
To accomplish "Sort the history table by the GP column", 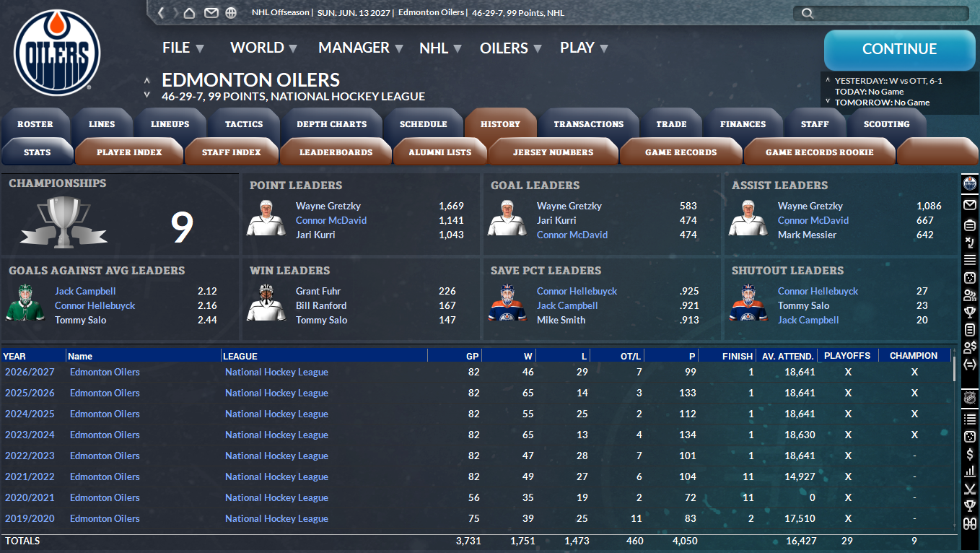I will pyautogui.click(x=455, y=356).
